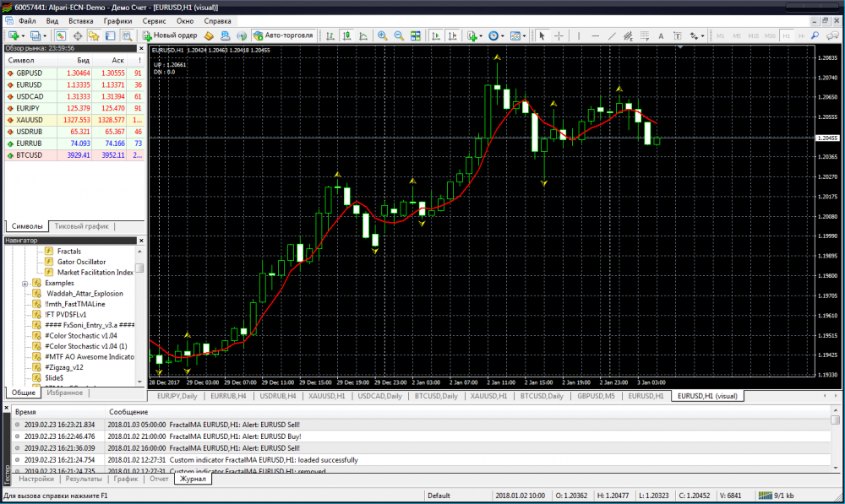The width and height of the screenshot is (845, 504).
Task: Switch timeframe to M1
Action: 721,35
